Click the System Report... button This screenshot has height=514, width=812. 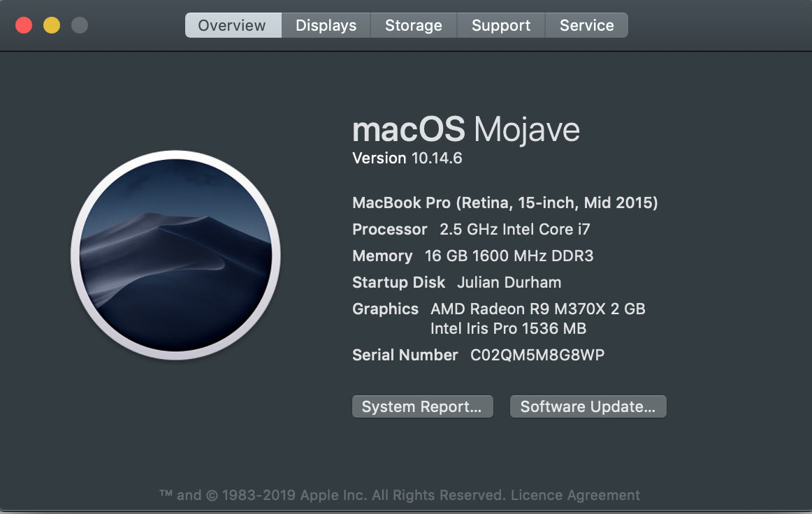[x=423, y=406]
